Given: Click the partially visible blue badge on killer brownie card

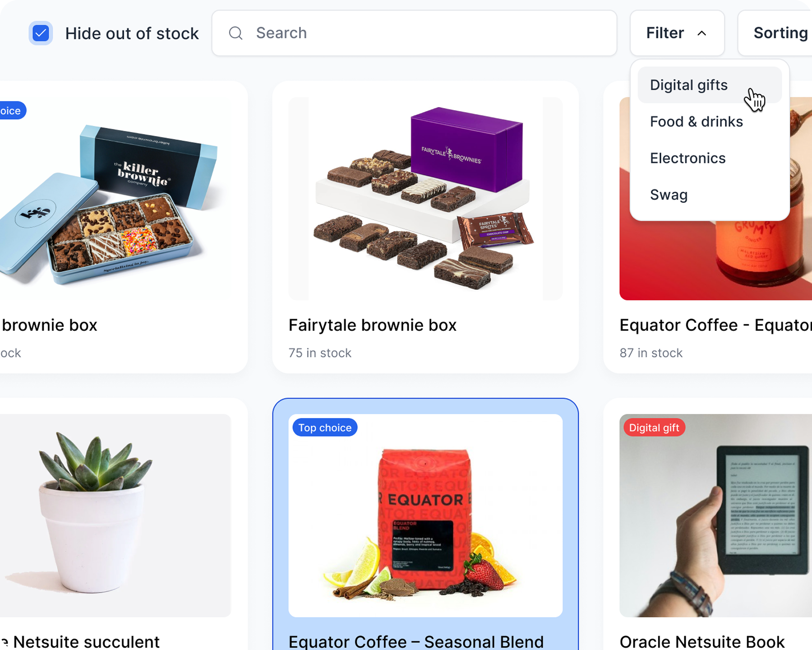Looking at the screenshot, I should pyautogui.click(x=12, y=111).
